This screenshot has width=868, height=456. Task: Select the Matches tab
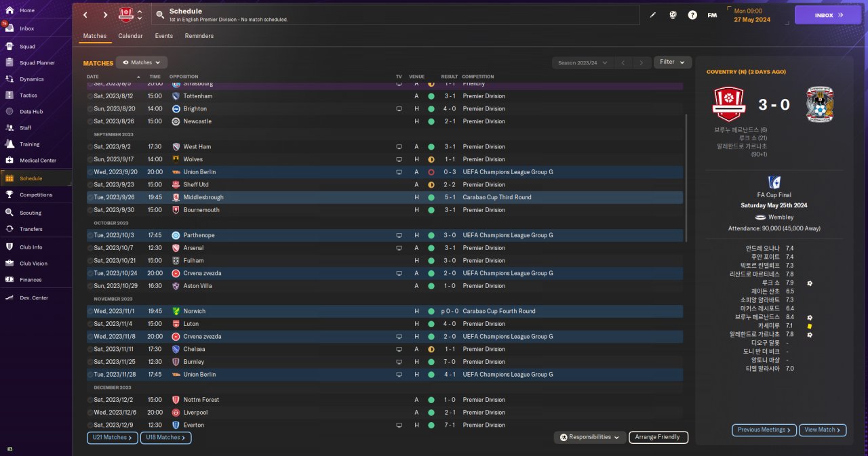tap(95, 36)
